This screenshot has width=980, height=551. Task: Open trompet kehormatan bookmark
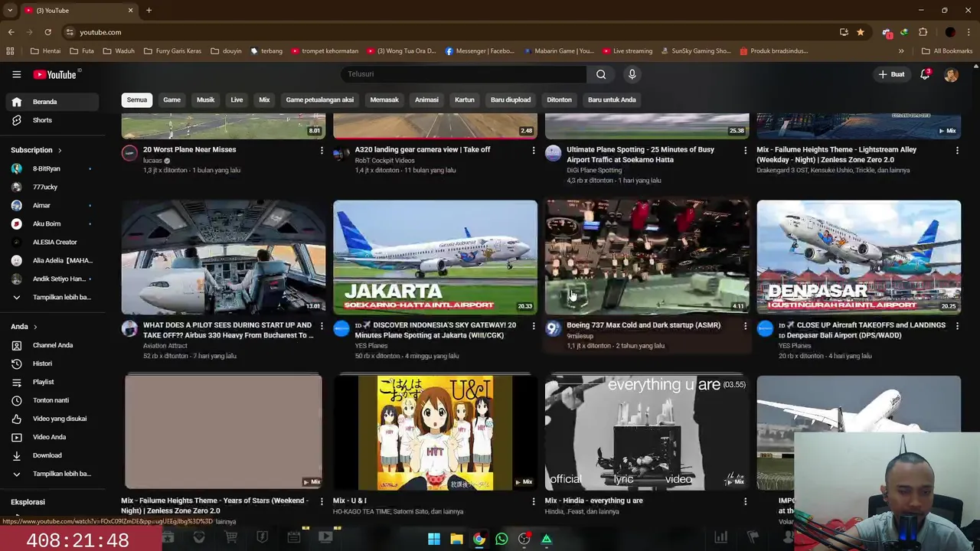tap(325, 51)
